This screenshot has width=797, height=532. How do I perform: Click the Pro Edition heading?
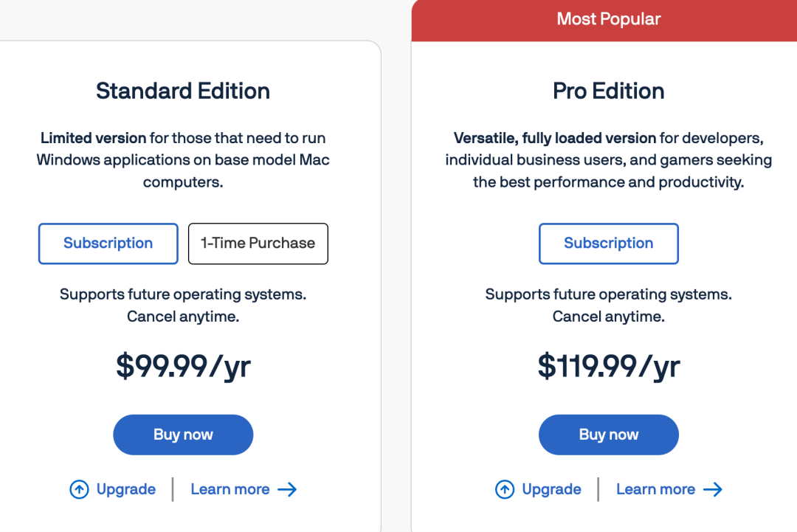click(608, 91)
